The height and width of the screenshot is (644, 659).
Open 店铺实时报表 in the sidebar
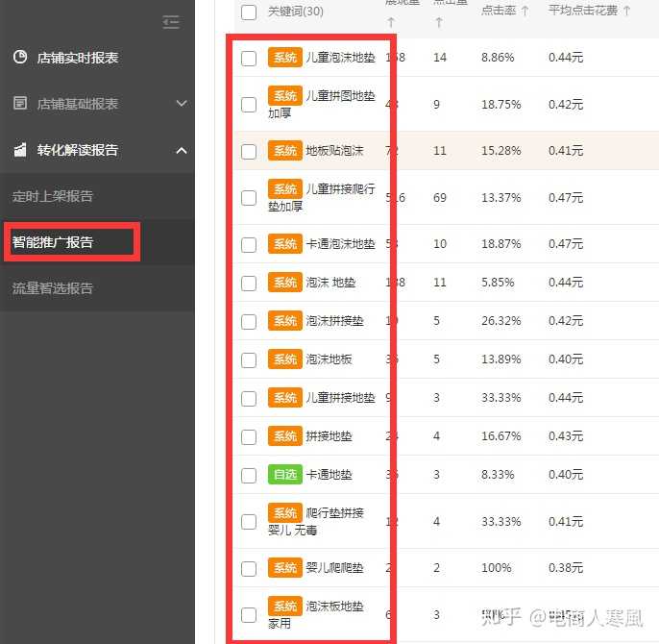pos(78,58)
